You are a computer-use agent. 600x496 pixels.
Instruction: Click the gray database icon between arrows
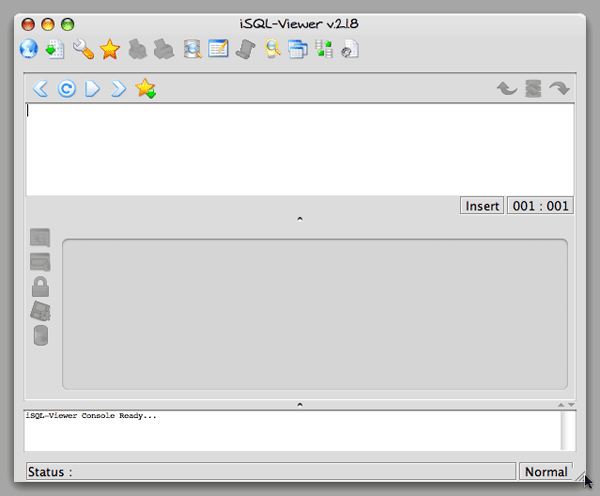click(533, 88)
